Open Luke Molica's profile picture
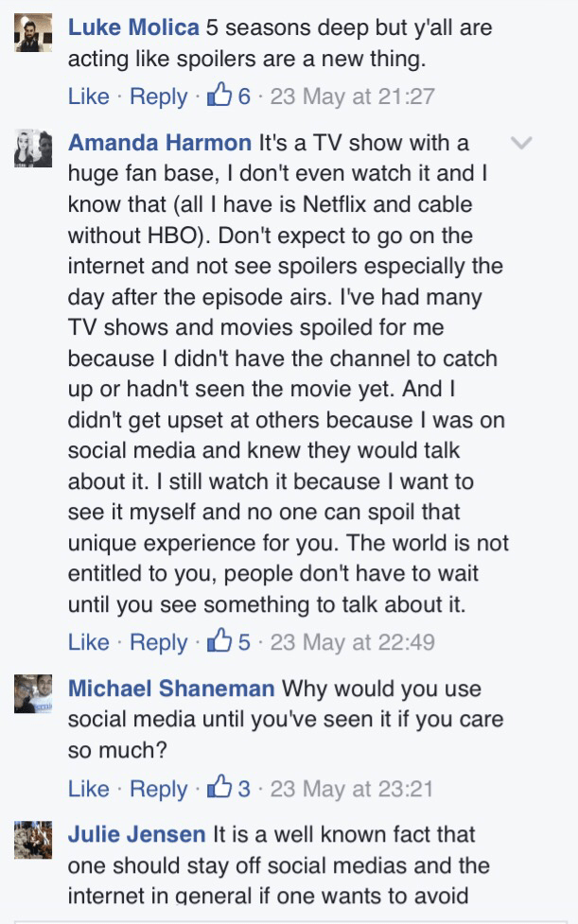Image resolution: width=578 pixels, height=924 pixels. 34,36
